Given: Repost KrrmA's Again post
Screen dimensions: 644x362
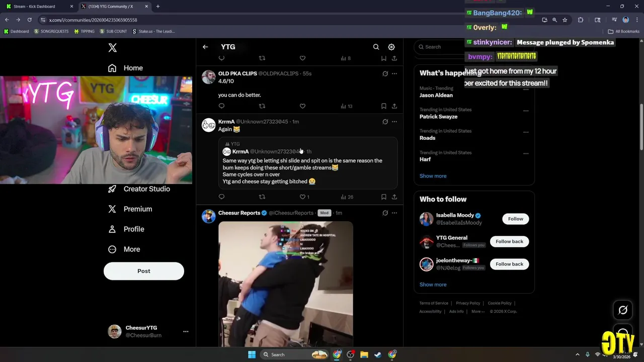Looking at the screenshot, I should point(262,197).
